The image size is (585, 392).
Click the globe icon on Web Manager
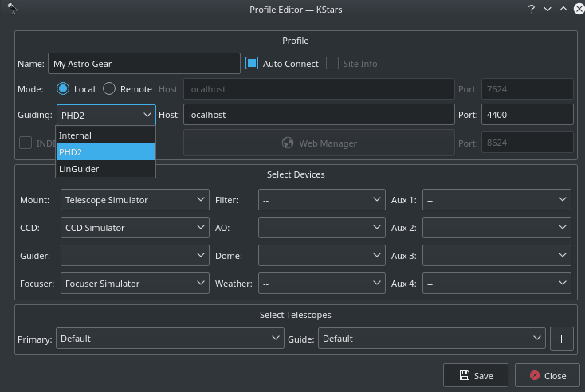pyautogui.click(x=289, y=143)
